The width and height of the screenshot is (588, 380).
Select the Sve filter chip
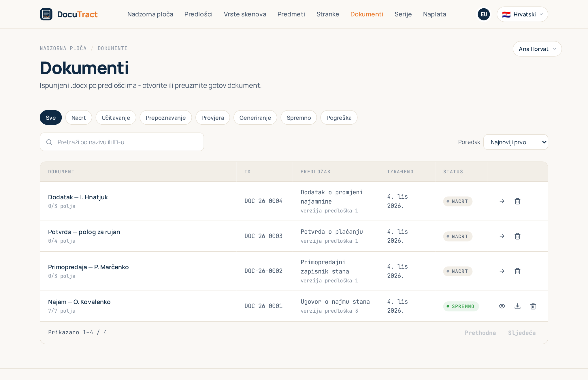51,118
